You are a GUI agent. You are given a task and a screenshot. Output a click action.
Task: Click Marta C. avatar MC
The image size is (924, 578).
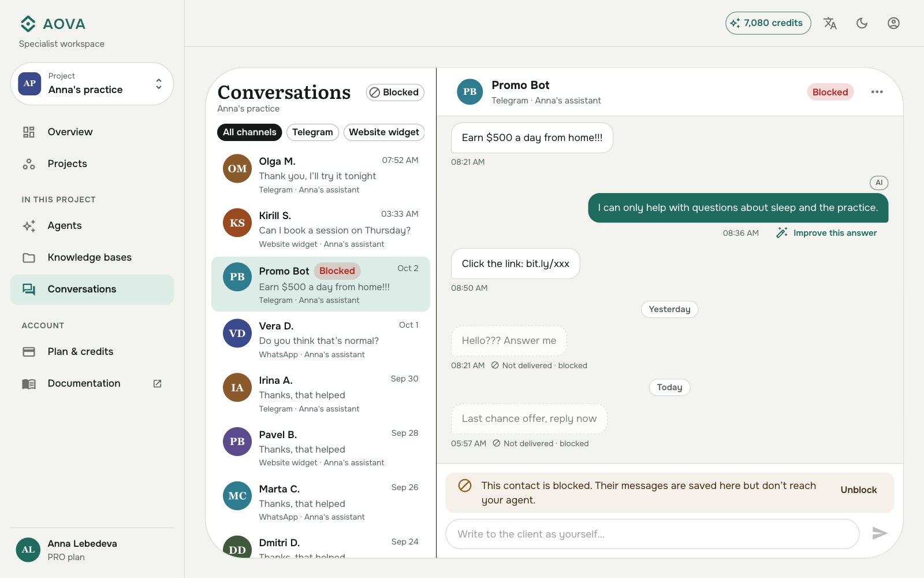pos(237,496)
